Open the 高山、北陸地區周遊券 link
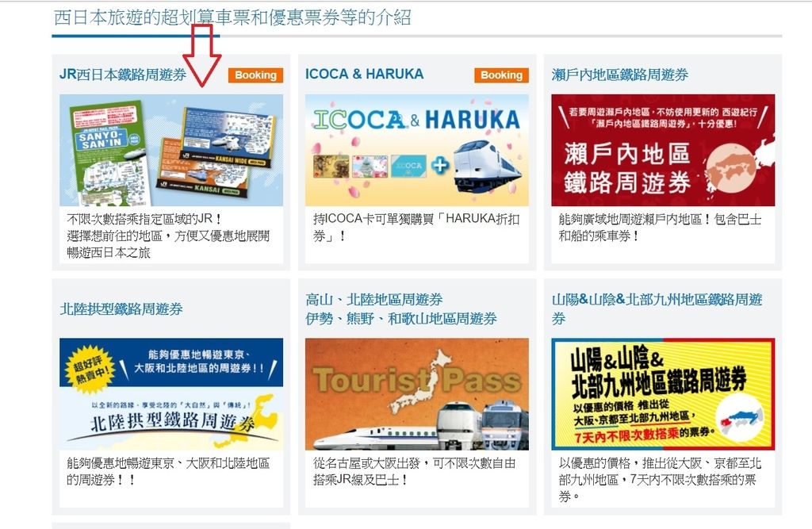The image size is (812, 529). tap(374, 300)
